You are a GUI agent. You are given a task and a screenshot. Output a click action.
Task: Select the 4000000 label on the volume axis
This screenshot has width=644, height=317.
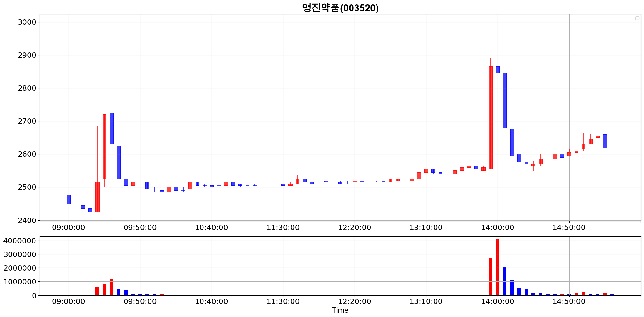click(20, 241)
